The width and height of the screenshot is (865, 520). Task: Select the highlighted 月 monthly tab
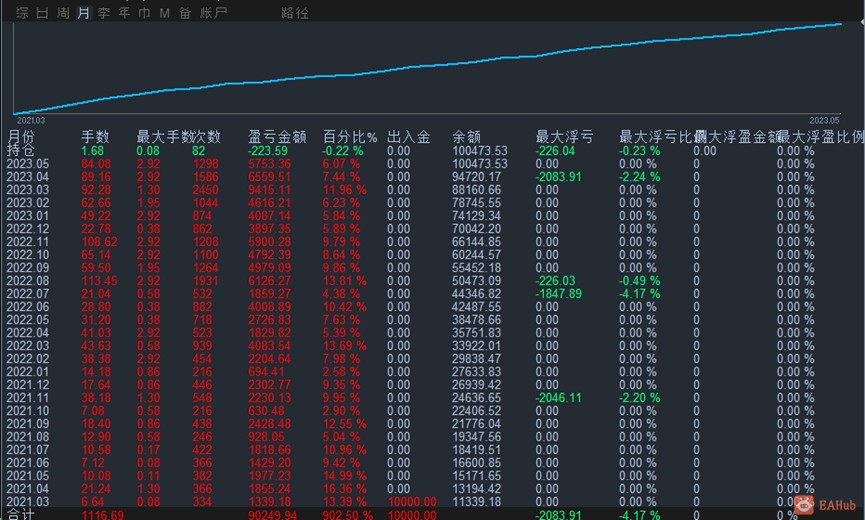83,13
